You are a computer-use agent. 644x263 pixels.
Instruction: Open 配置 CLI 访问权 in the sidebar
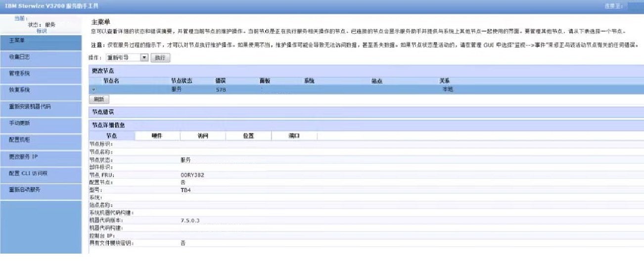pos(41,174)
